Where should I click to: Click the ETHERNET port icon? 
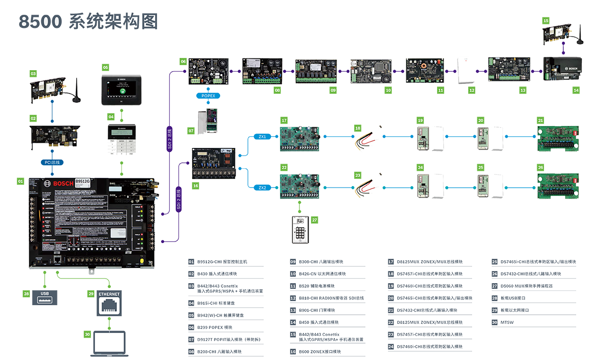pyautogui.click(x=109, y=303)
